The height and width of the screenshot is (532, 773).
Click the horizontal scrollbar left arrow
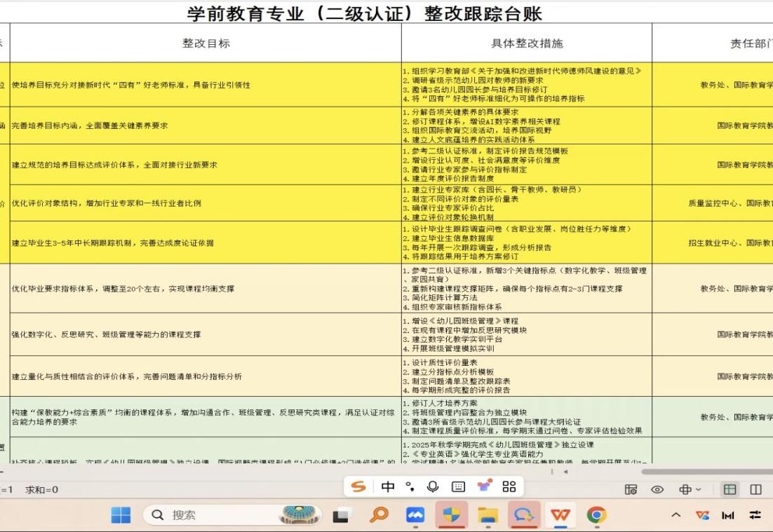click(565, 472)
